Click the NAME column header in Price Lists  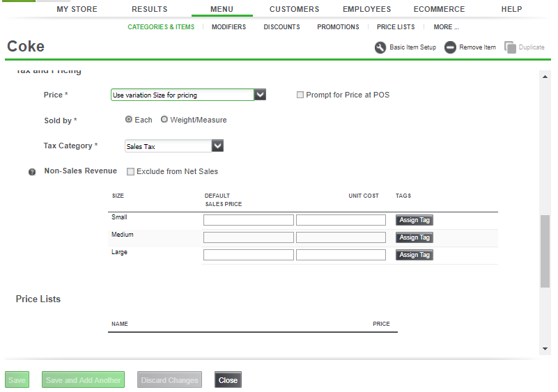coord(120,324)
